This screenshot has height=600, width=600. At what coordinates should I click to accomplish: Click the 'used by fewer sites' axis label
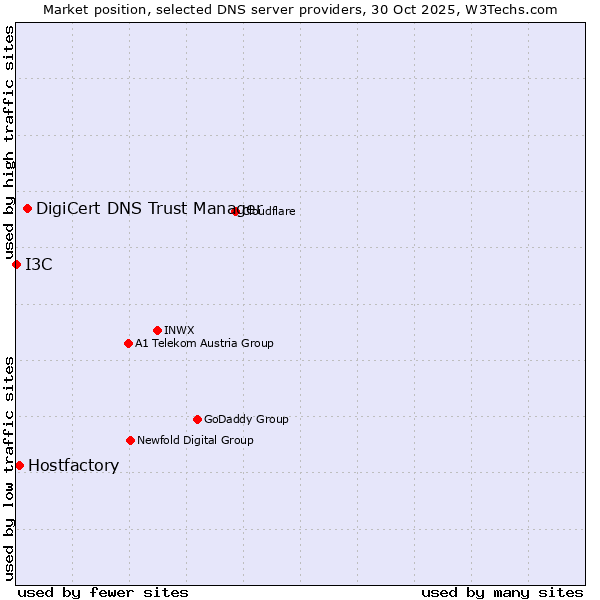(103, 592)
